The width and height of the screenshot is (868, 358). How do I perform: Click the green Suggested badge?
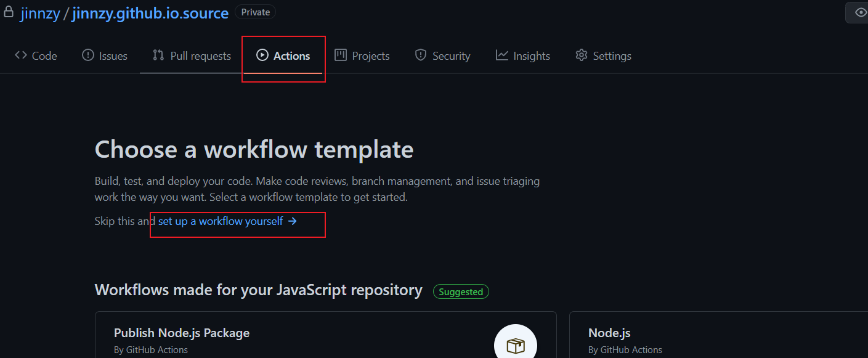(x=461, y=291)
